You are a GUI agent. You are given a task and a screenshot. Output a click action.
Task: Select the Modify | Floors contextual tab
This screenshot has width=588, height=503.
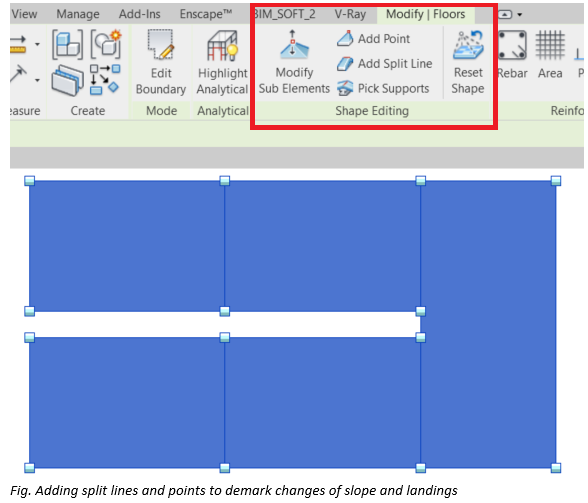point(426,14)
